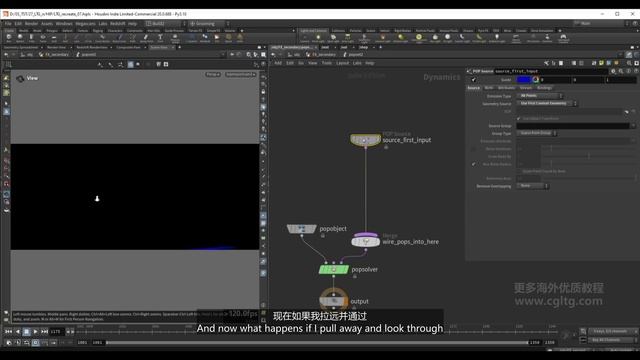The width and height of the screenshot is (640, 360).
Task: Select the Font shelf tool
Action: tap(160, 38)
